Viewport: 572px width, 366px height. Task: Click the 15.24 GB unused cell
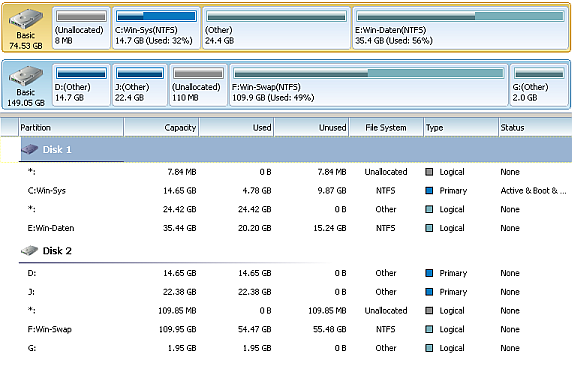[x=330, y=228]
